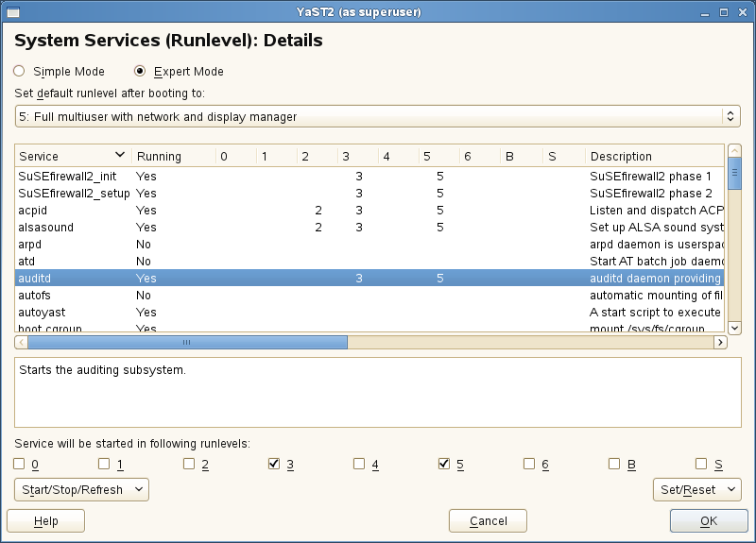This screenshot has width=756, height=543.
Task: Click the runlevel 5 column header
Action: tap(439, 156)
